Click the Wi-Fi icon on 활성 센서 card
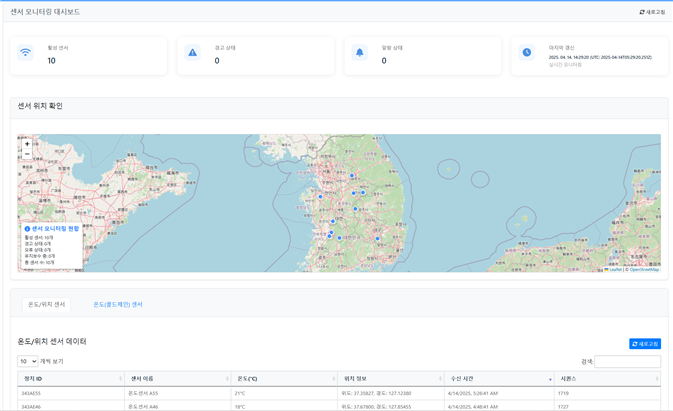 25,53
